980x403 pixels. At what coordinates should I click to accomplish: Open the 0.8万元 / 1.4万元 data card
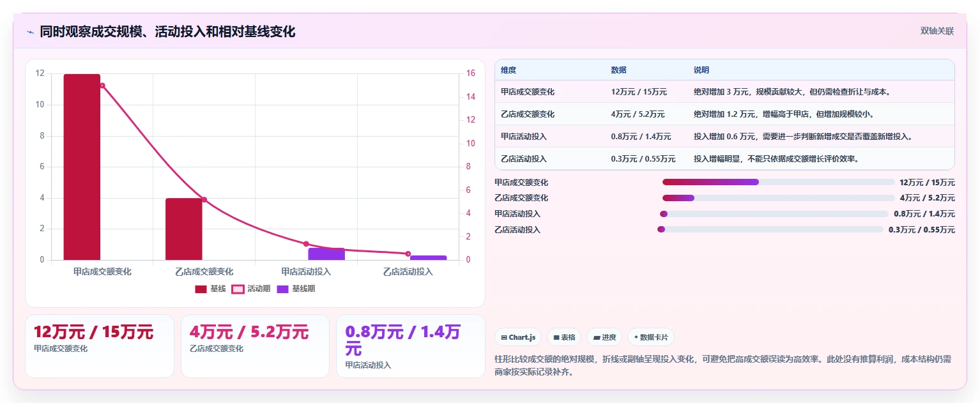(x=411, y=346)
